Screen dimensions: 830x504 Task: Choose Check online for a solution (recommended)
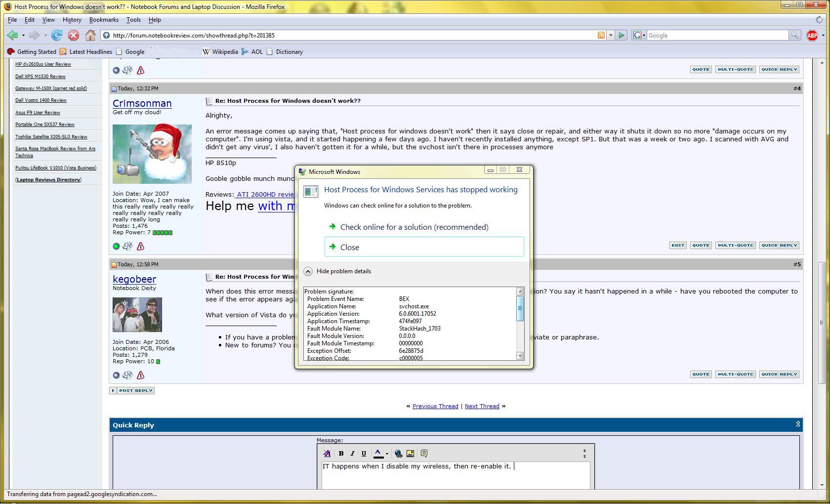[424, 227]
